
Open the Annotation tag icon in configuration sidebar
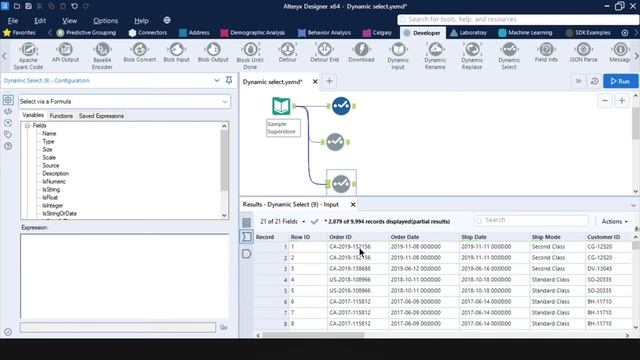click(8, 135)
